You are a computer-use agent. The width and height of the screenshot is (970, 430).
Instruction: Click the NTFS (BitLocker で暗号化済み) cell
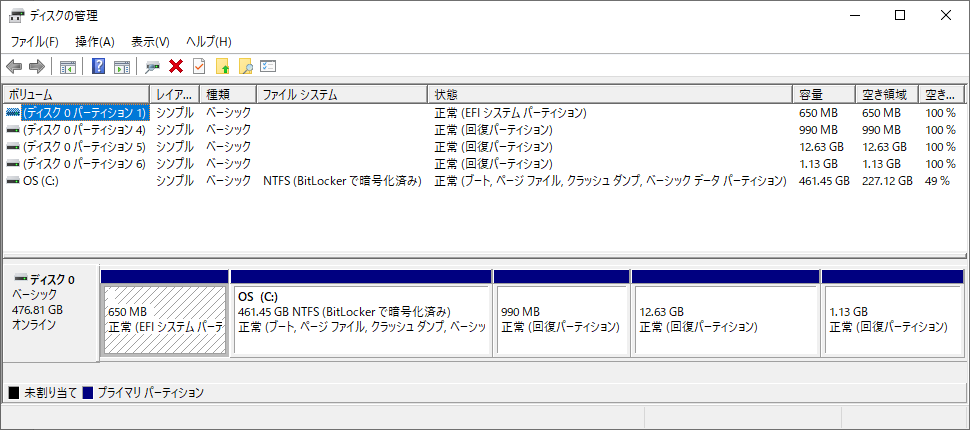(x=342, y=181)
